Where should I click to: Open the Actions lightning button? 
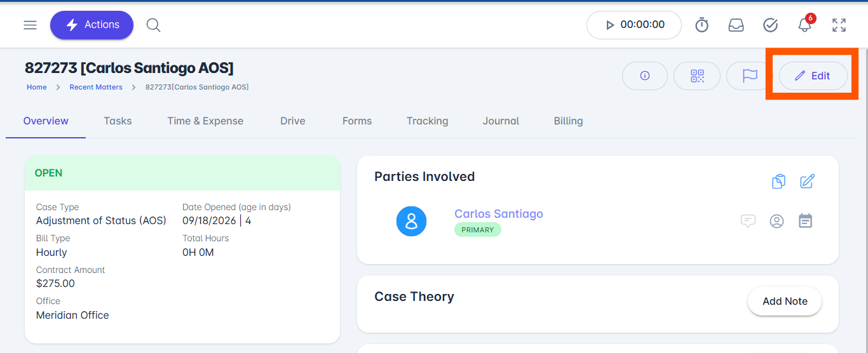pos(92,25)
